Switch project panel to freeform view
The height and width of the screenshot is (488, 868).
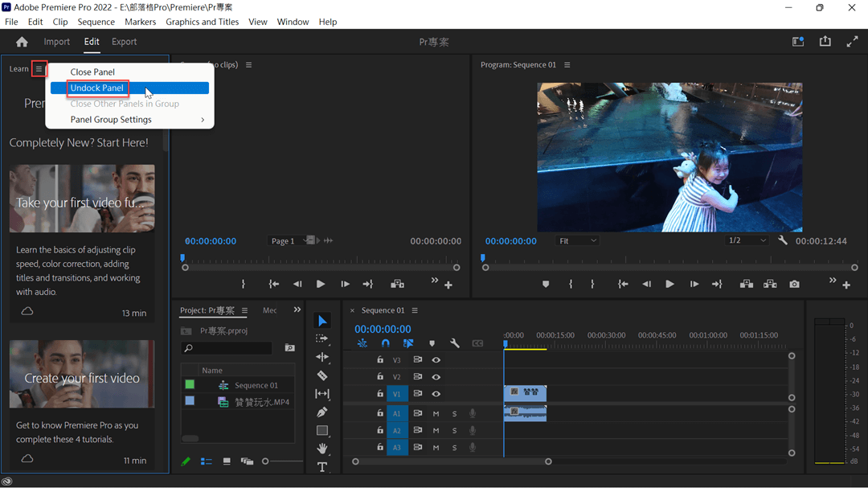coord(247,461)
